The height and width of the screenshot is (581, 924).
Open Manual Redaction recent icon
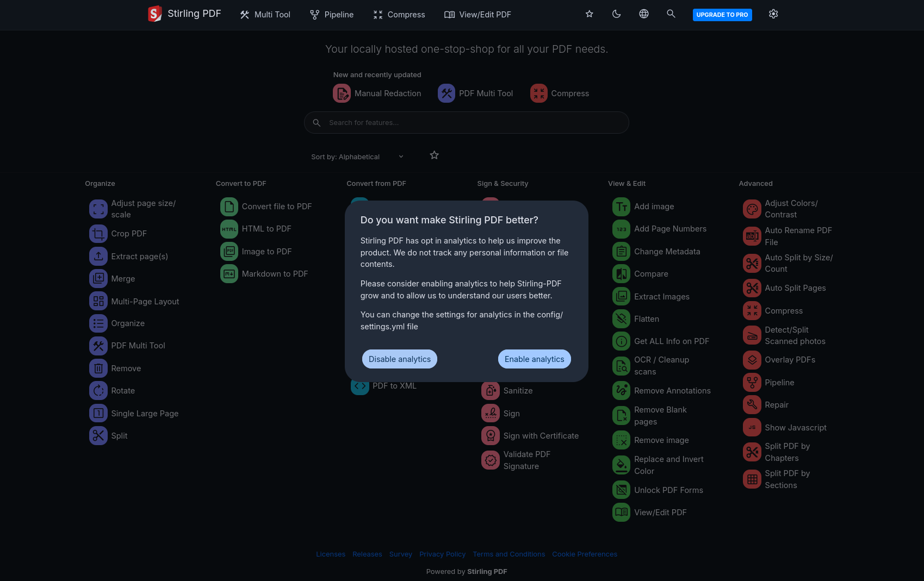click(342, 93)
